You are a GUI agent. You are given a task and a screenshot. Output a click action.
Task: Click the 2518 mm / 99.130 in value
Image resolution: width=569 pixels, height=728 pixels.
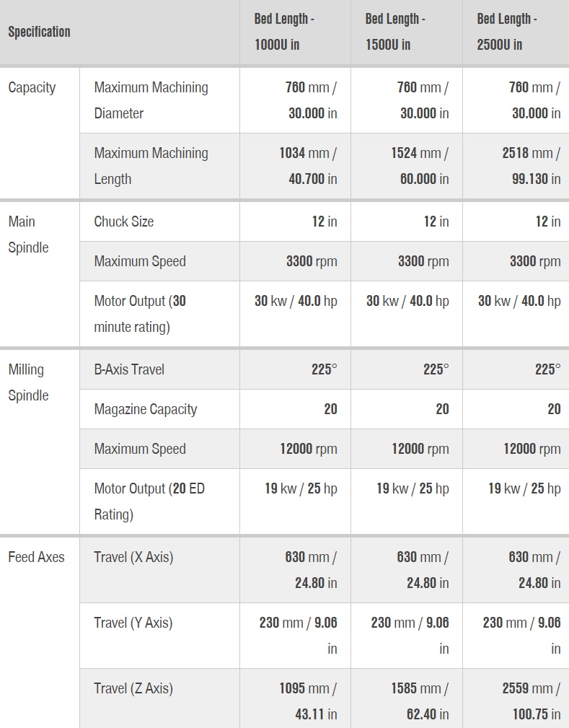click(x=531, y=166)
